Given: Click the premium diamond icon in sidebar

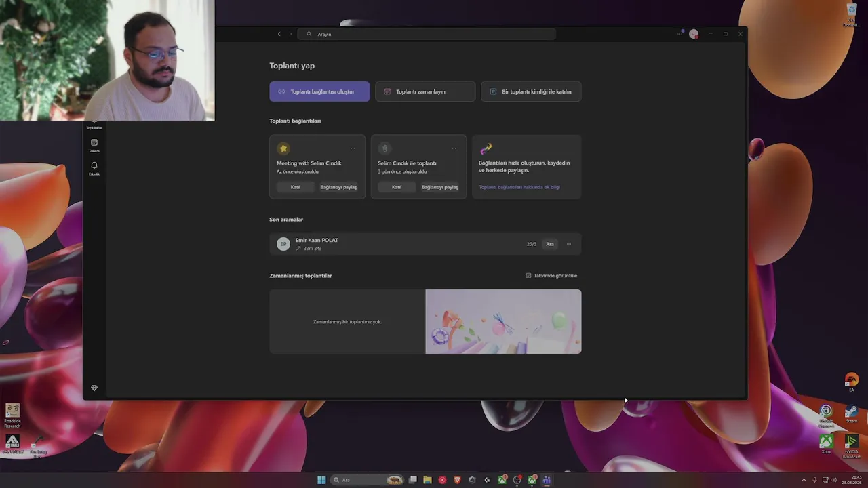Looking at the screenshot, I should pyautogui.click(x=94, y=388).
